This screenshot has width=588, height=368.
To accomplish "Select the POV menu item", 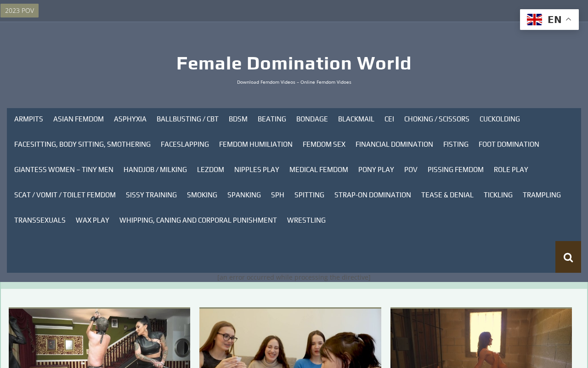I will [x=411, y=170].
